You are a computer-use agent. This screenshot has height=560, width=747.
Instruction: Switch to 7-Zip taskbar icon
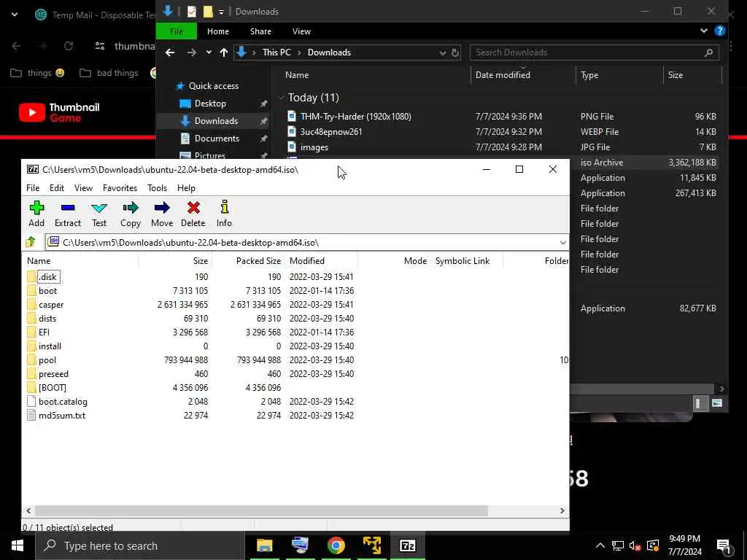tap(407, 545)
